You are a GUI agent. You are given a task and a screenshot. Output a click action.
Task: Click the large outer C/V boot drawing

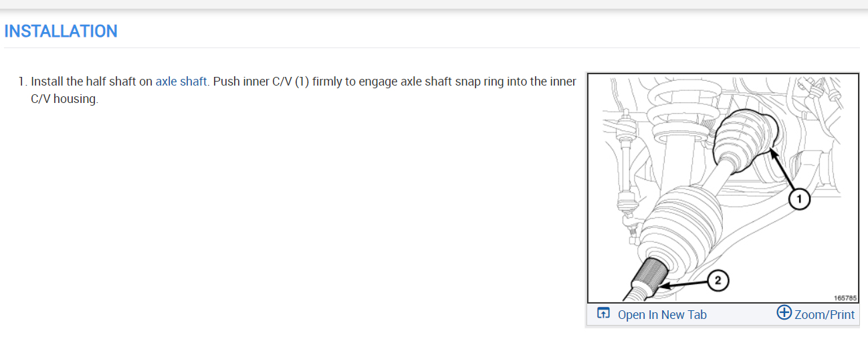(x=675, y=226)
